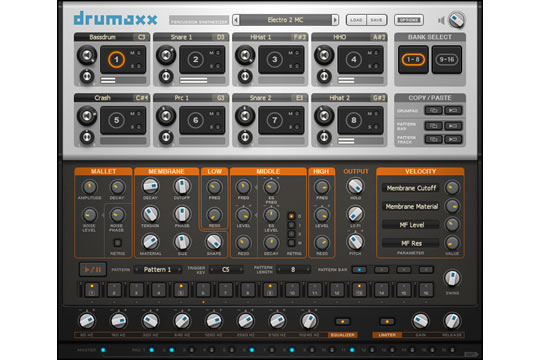The height and width of the screenshot is (360, 540).
Task: Select drum pad 2 Snare 1
Action: (x=195, y=60)
